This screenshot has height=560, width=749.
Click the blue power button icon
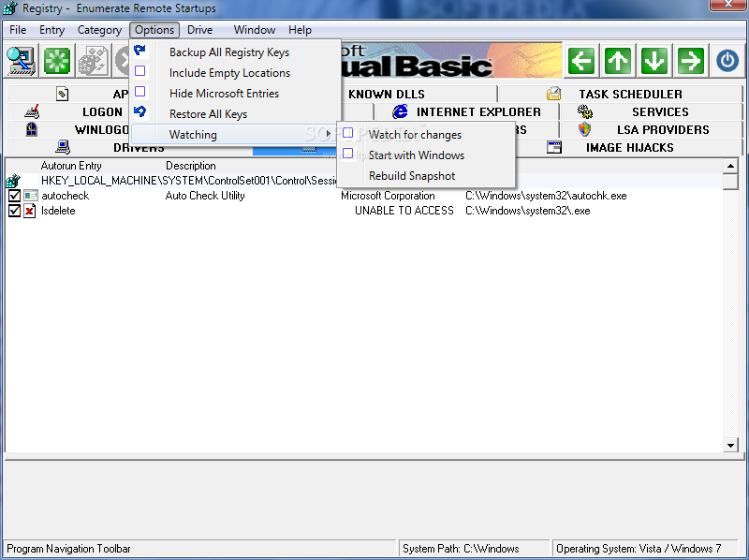point(727,61)
